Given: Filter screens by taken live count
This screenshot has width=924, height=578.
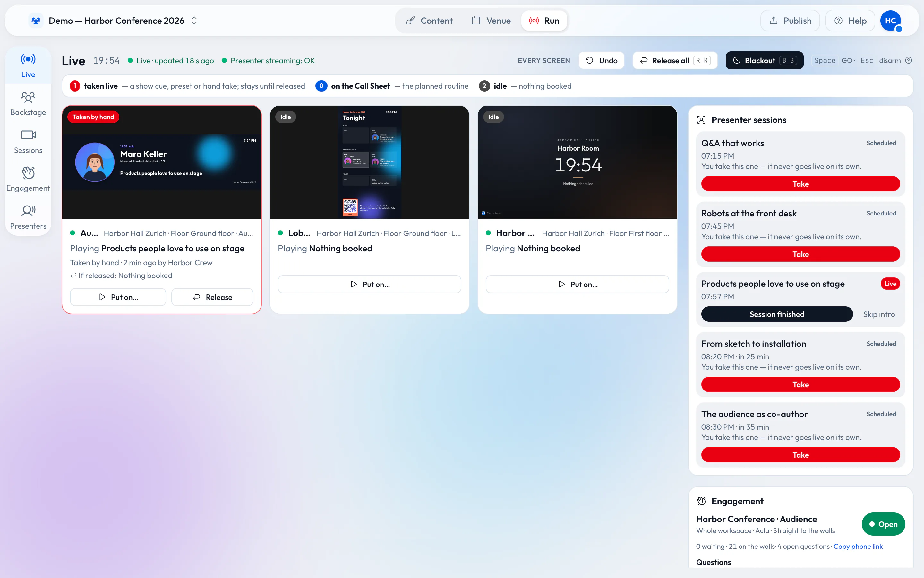Looking at the screenshot, I should pyautogui.click(x=187, y=86).
